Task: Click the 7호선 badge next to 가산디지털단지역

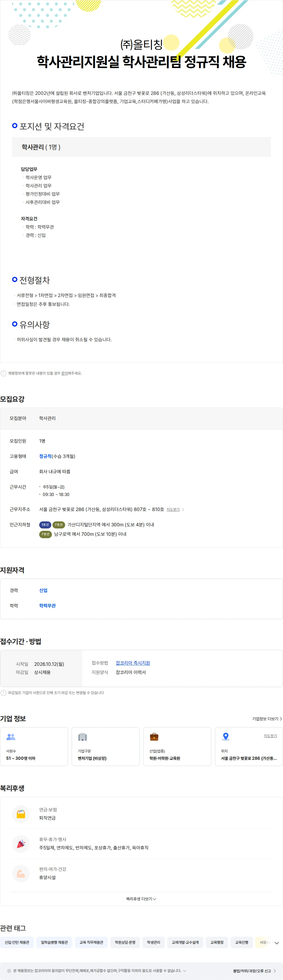Action: tap(59, 525)
